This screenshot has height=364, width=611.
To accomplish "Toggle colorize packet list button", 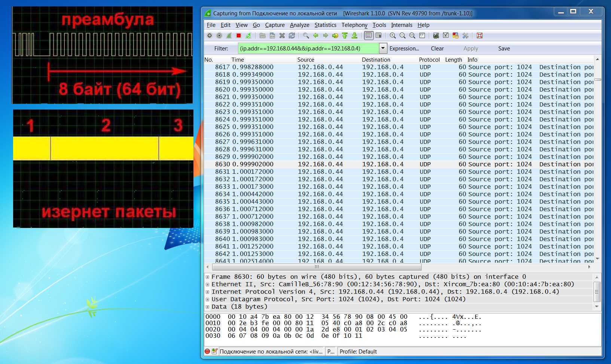I will point(369,36).
